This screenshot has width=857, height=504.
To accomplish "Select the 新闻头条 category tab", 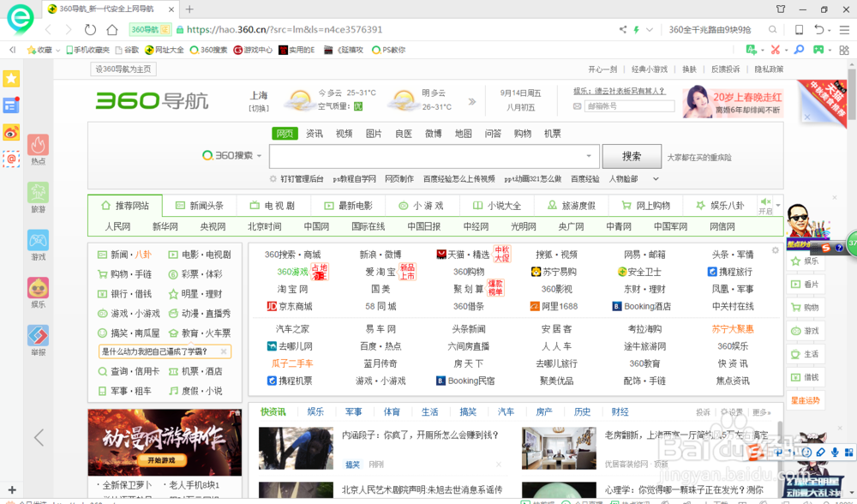I will click(200, 206).
